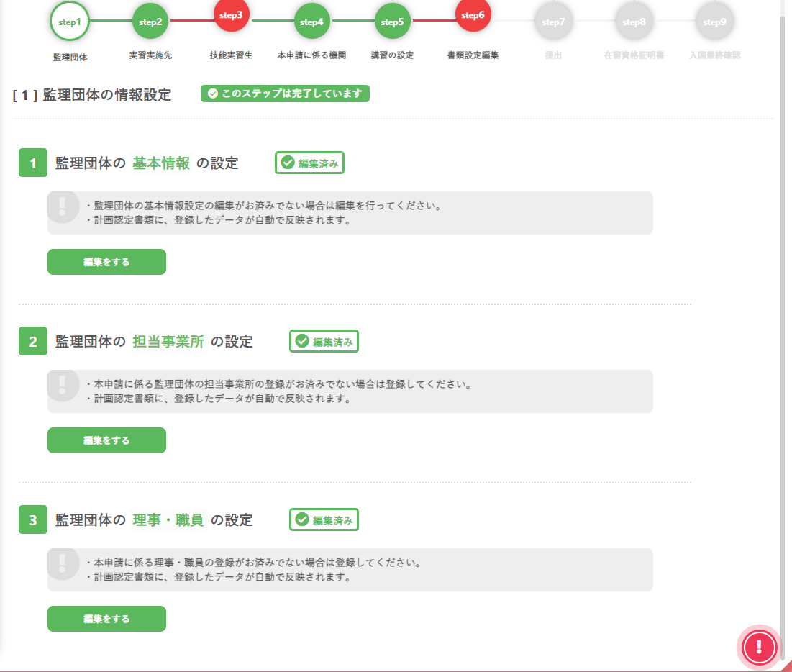Open the red step3 技能実習生 circle
This screenshot has height=672, width=792.
pyautogui.click(x=232, y=16)
